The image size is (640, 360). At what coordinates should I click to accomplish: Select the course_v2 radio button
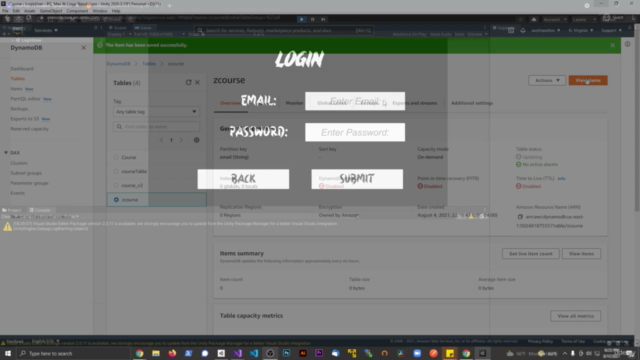tap(116, 185)
